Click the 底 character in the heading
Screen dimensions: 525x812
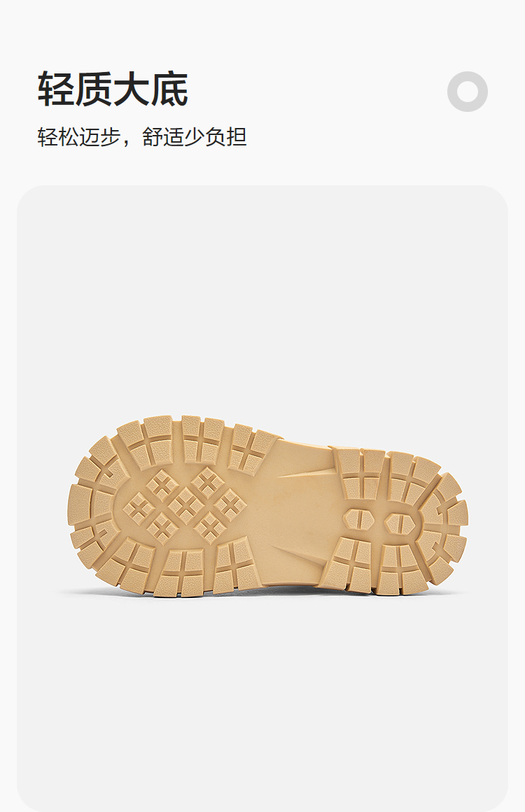(169, 89)
